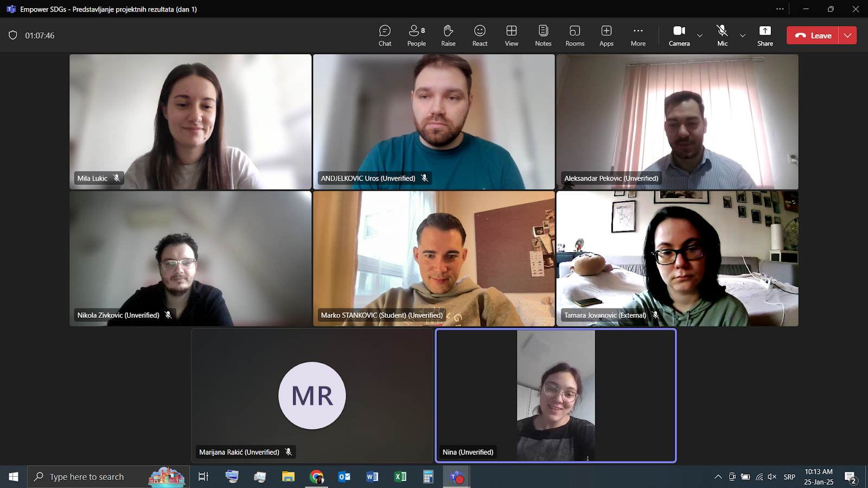Expand the Camera options chevron
The height and width of the screenshot is (488, 868).
point(700,36)
